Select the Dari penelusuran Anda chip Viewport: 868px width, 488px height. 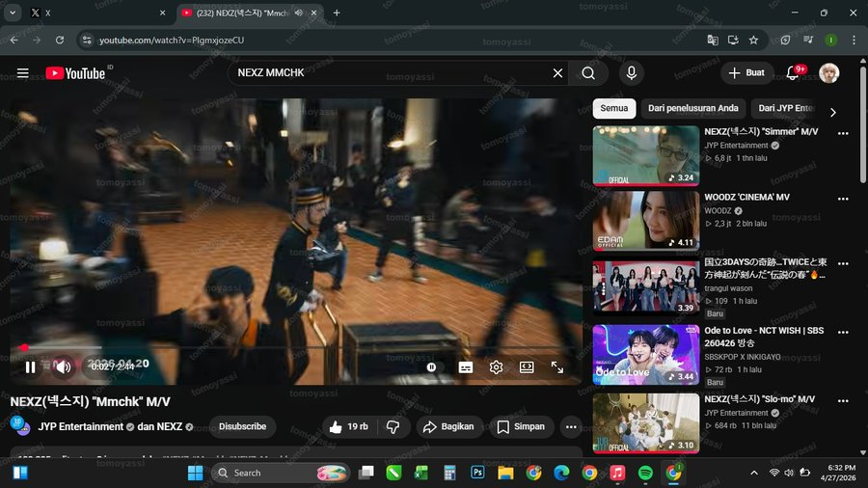(x=693, y=108)
